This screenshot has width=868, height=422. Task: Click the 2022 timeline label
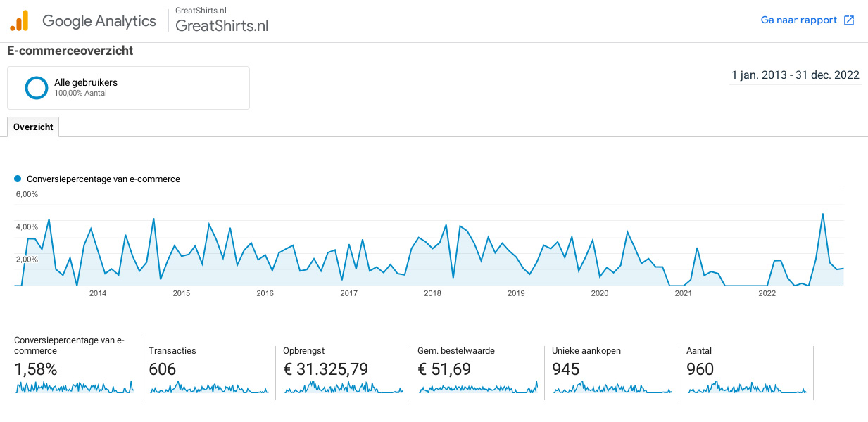[x=767, y=293]
